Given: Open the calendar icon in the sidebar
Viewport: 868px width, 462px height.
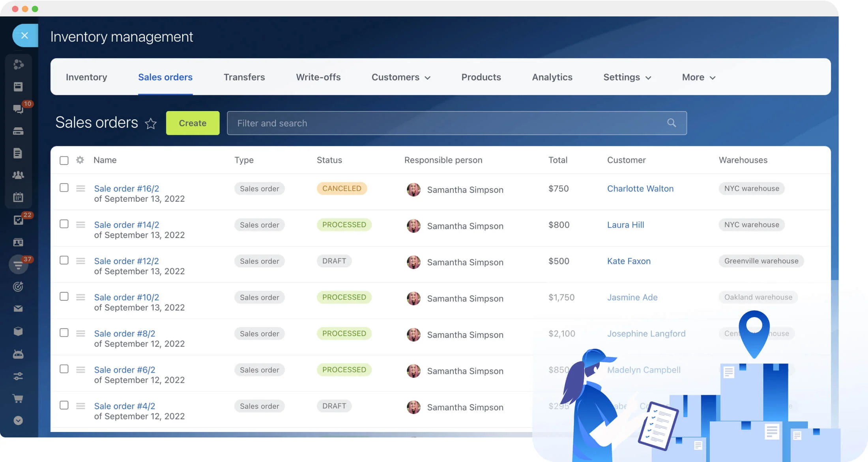Looking at the screenshot, I should click(x=18, y=197).
